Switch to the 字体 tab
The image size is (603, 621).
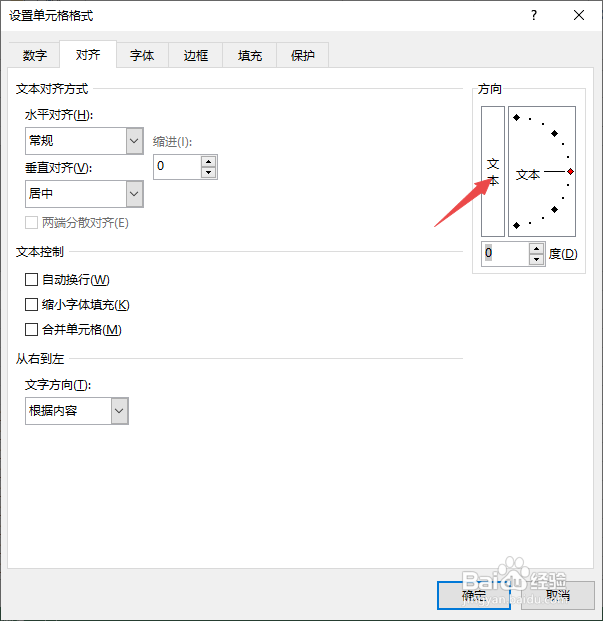[142, 55]
